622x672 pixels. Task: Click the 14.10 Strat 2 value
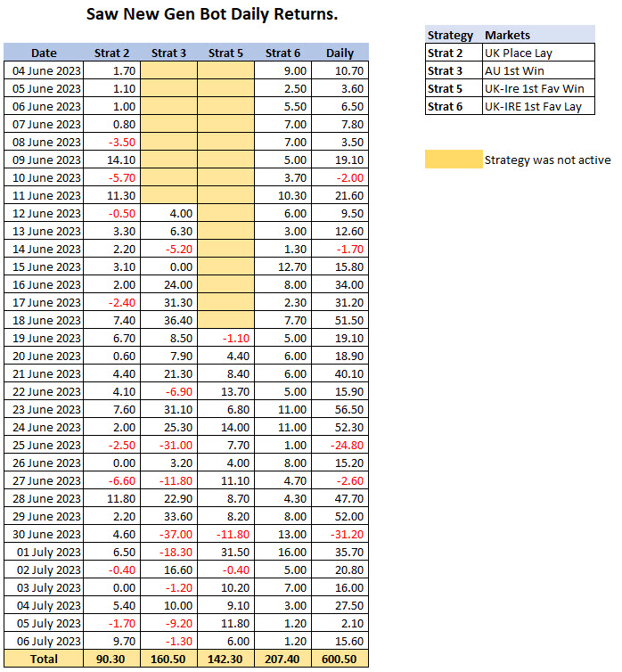[112, 160]
